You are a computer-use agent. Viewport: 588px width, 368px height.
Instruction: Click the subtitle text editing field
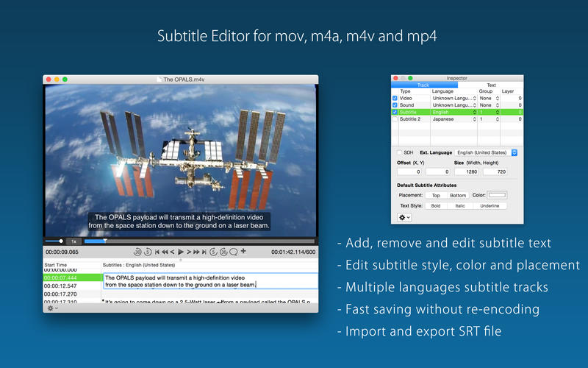pos(211,281)
